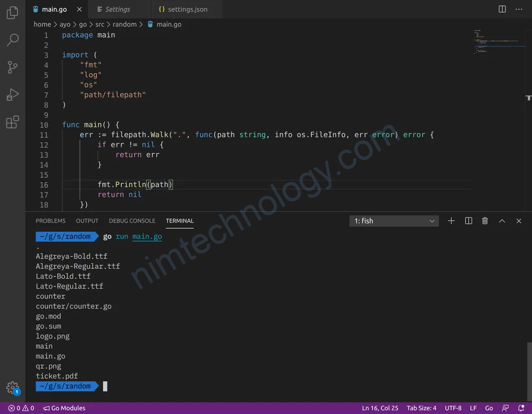Open the Source Control view
532x414 pixels.
(x=12, y=67)
